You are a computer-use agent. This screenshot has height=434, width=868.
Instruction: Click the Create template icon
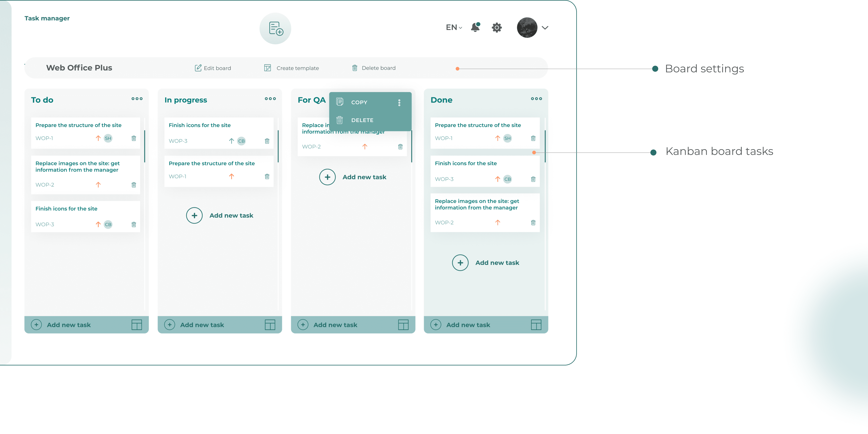pyautogui.click(x=267, y=68)
